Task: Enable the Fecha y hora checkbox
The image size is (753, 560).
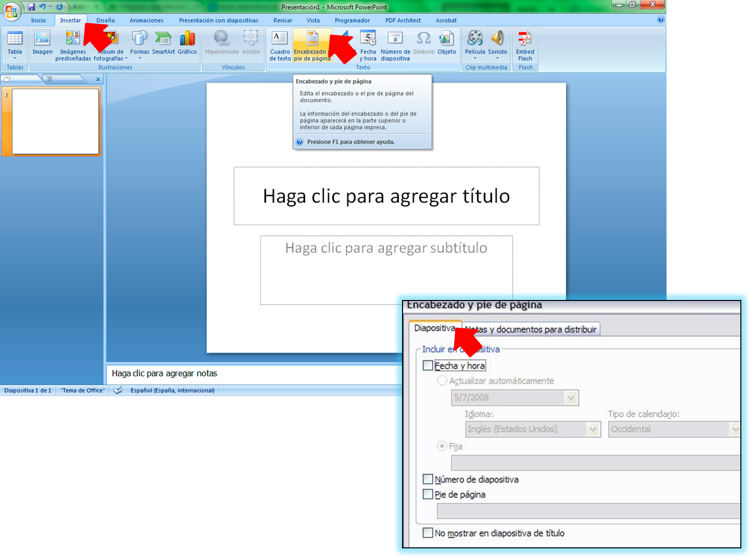Action: [428, 365]
